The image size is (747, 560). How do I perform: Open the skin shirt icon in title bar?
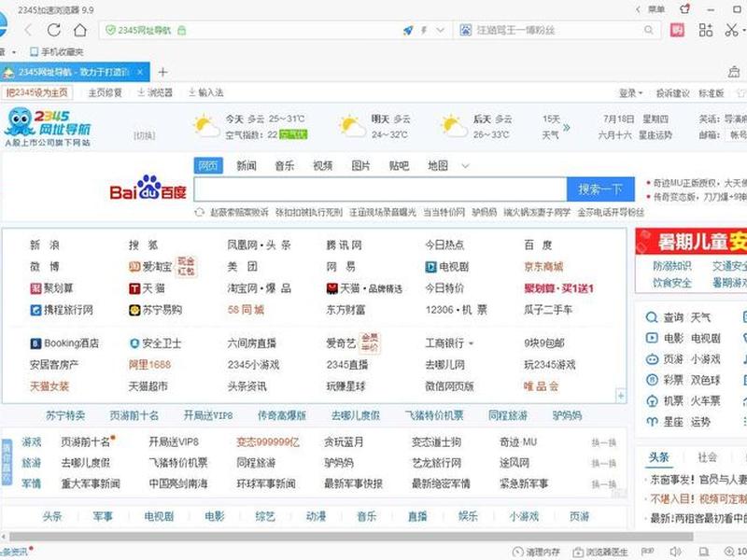click(x=684, y=9)
